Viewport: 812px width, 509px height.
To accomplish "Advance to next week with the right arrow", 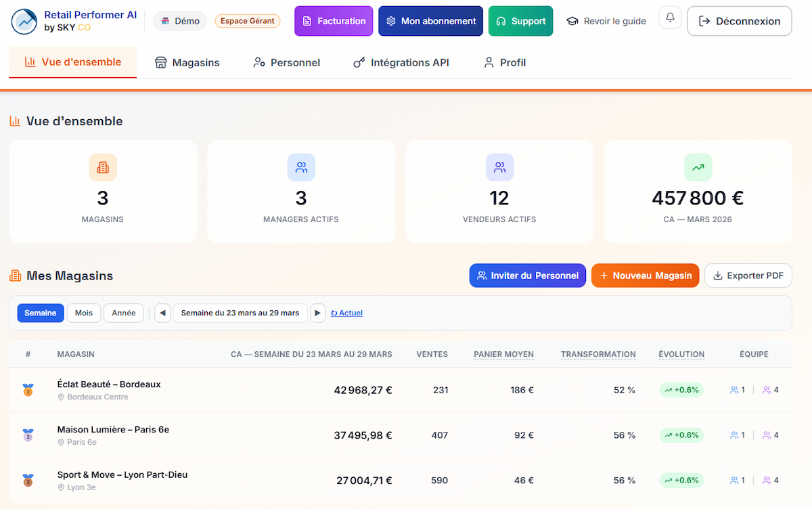I will (x=318, y=313).
